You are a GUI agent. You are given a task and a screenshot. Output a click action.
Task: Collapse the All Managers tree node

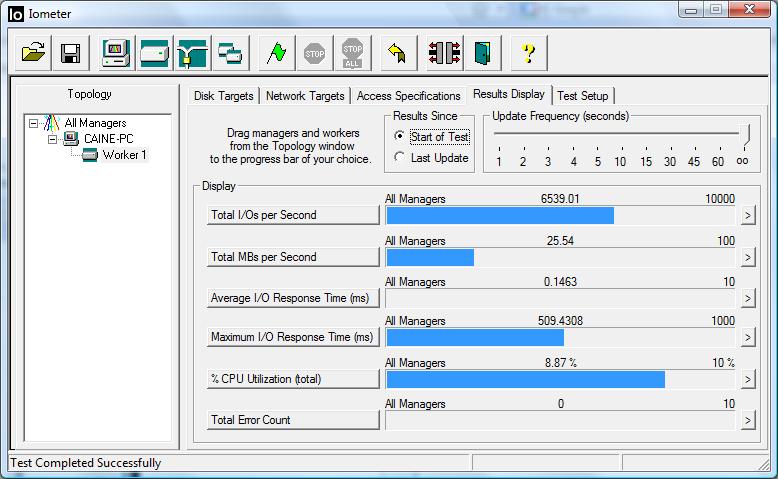coord(33,123)
